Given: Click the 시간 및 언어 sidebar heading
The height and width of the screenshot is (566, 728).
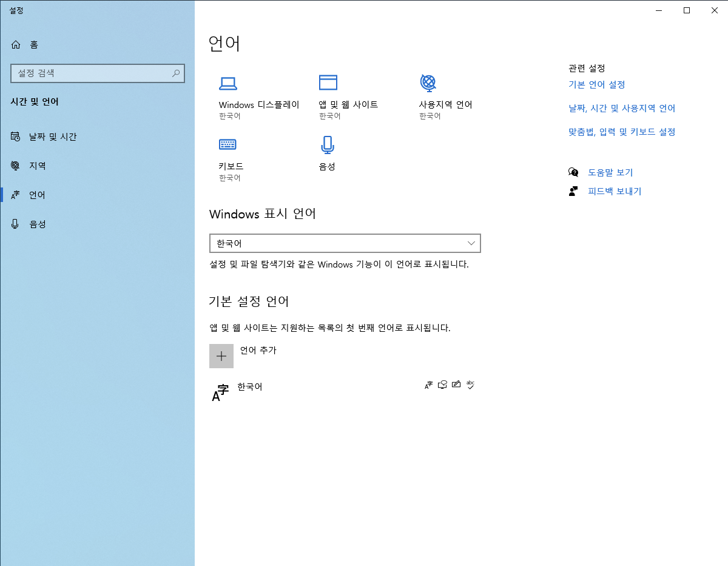Looking at the screenshot, I should click(x=35, y=102).
